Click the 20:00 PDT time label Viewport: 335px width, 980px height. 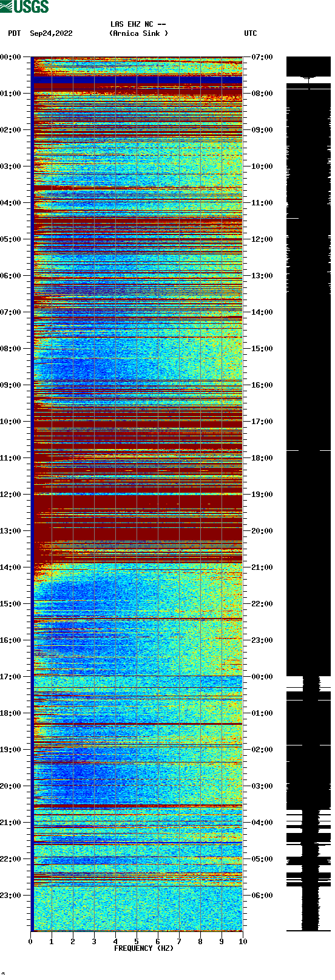point(10,786)
